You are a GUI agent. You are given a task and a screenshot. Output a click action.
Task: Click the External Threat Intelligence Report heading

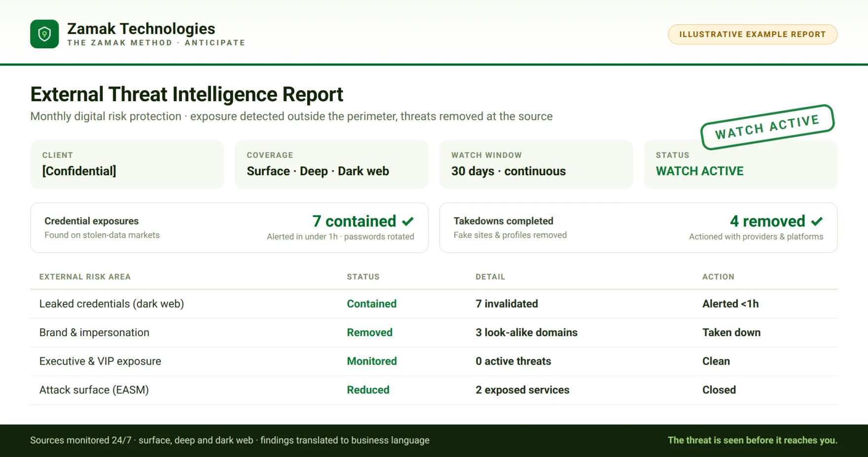(x=186, y=94)
